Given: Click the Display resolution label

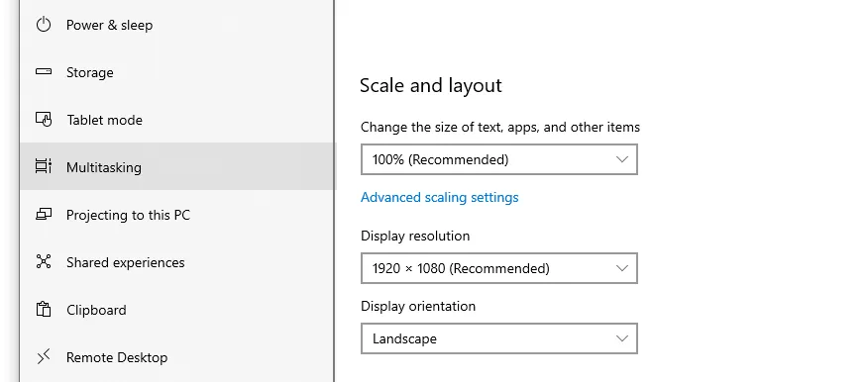Looking at the screenshot, I should 415,237.
